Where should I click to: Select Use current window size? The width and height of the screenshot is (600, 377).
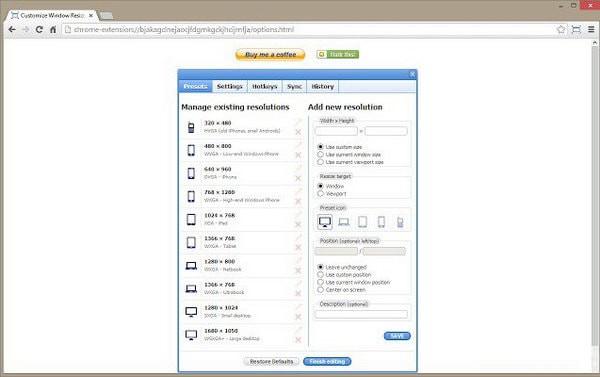320,155
